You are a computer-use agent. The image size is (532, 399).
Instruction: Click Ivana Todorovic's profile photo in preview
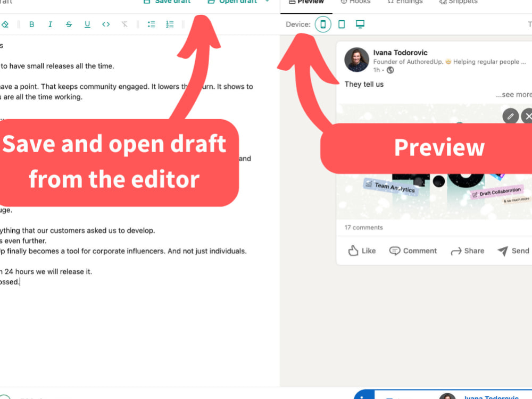point(356,60)
